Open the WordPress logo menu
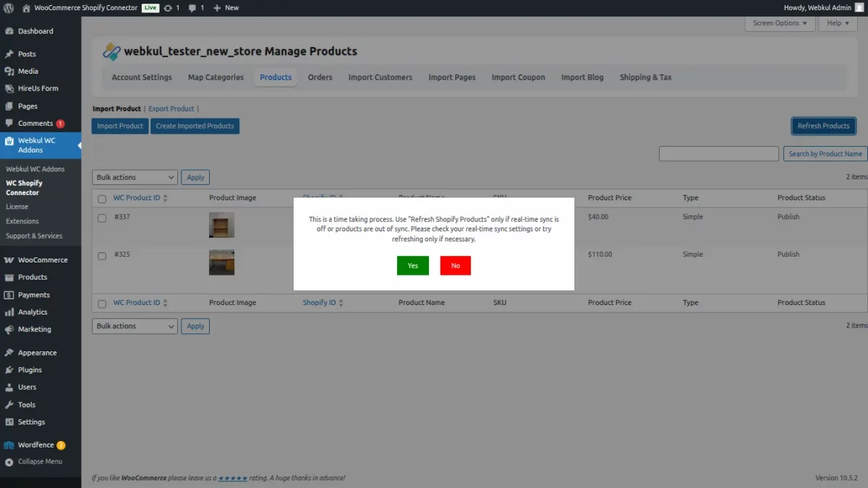 [8, 8]
